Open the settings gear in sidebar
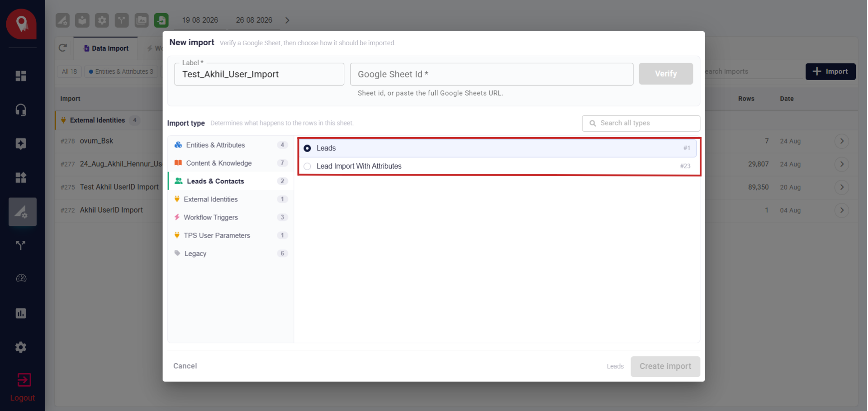Screen dimensions: 868x411 [21, 347]
